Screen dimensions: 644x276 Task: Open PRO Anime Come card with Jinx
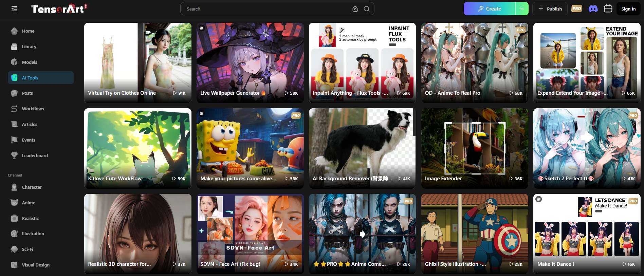click(362, 234)
